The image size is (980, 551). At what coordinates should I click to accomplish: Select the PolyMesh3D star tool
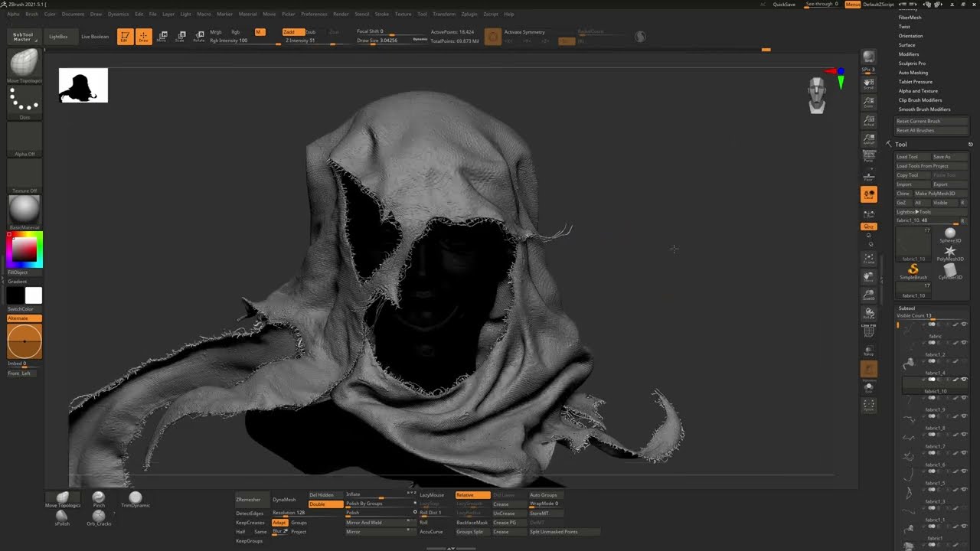pos(950,253)
